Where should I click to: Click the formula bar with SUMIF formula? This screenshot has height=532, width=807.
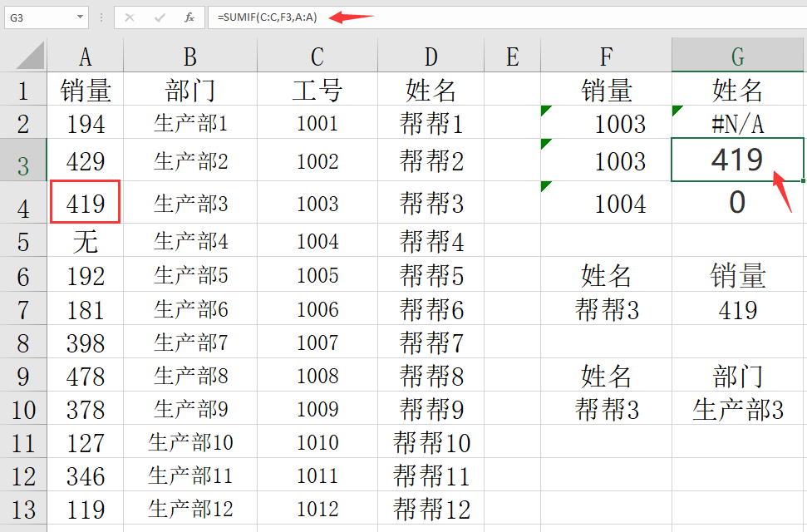[x=507, y=17]
